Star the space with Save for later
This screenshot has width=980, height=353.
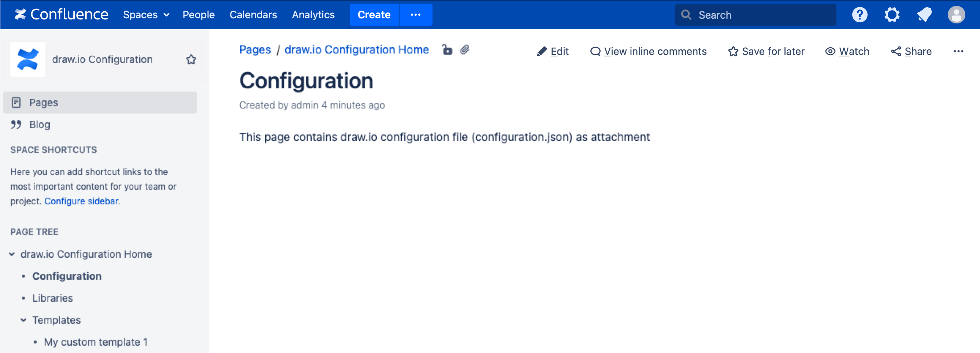pos(766,51)
